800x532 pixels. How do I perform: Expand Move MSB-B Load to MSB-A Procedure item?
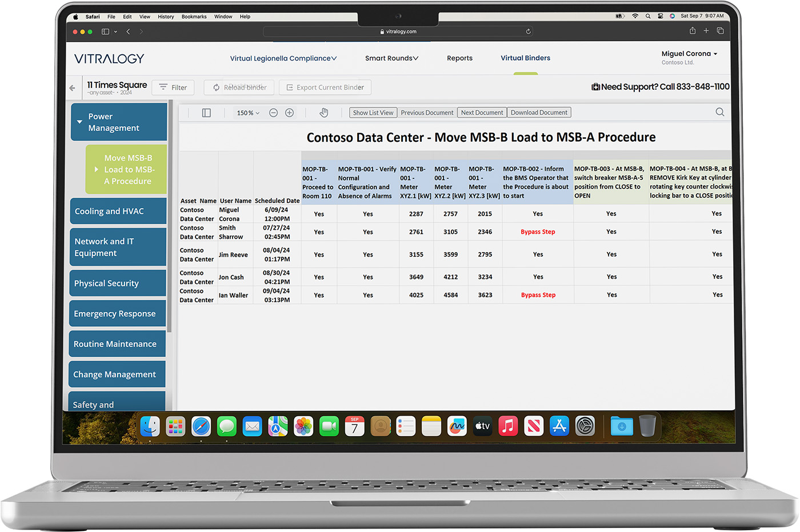point(97,170)
